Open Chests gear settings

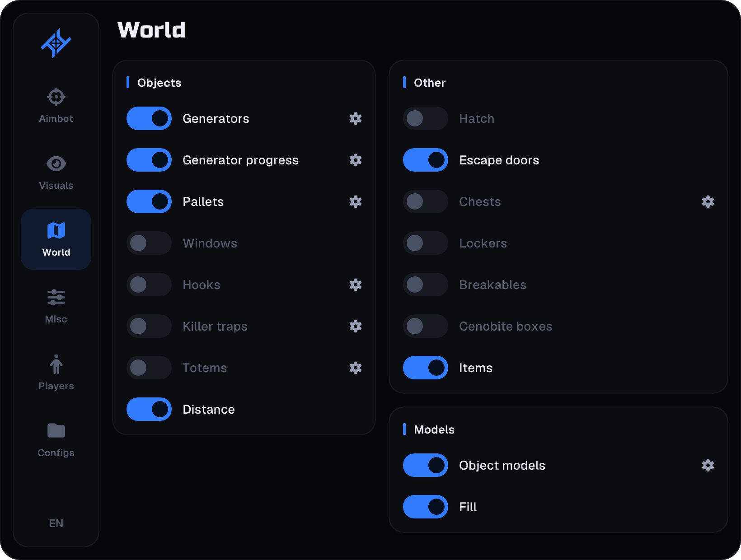(x=708, y=201)
